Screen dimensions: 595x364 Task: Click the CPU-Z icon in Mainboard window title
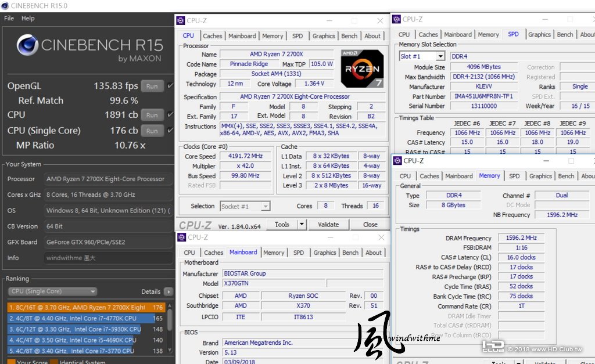tap(182, 237)
